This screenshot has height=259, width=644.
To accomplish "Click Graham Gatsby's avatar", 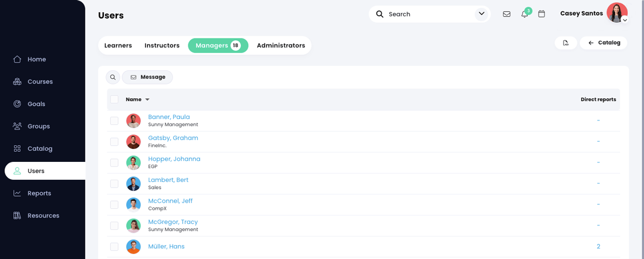I will coord(134,142).
